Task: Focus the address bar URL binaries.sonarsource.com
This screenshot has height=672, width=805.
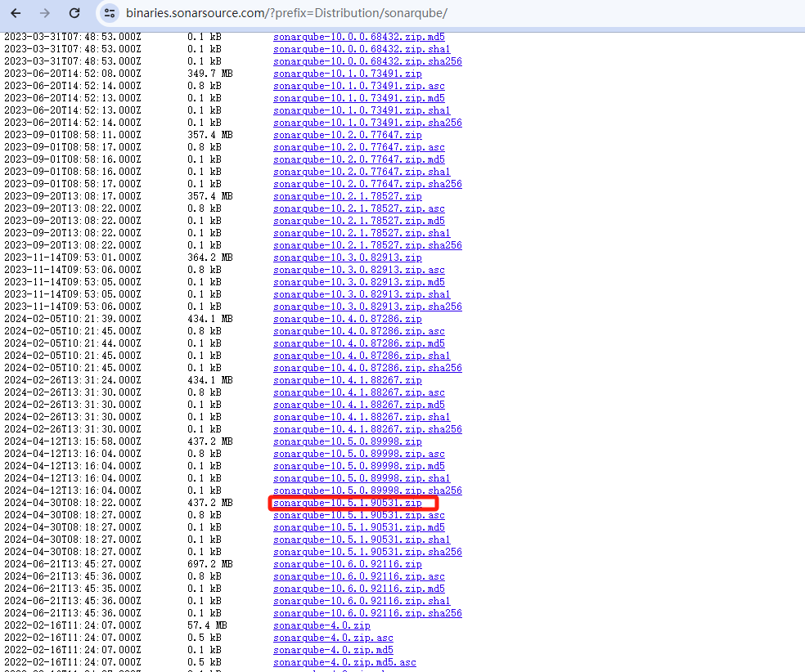Action: pos(286,13)
